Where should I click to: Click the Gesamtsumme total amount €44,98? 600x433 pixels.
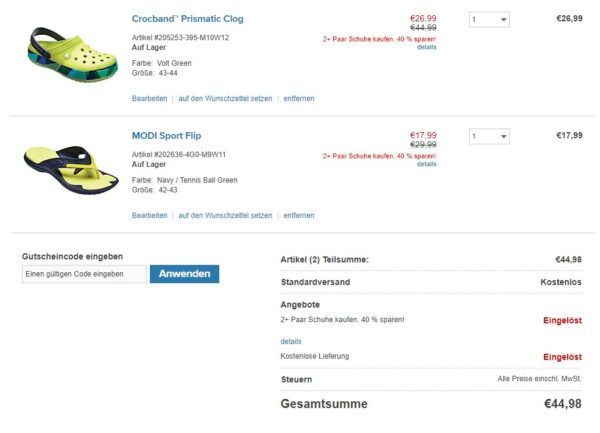click(562, 404)
